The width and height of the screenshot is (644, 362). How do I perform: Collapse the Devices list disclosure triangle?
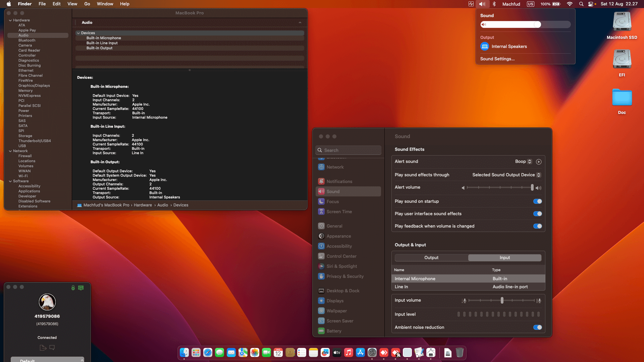tap(78, 33)
